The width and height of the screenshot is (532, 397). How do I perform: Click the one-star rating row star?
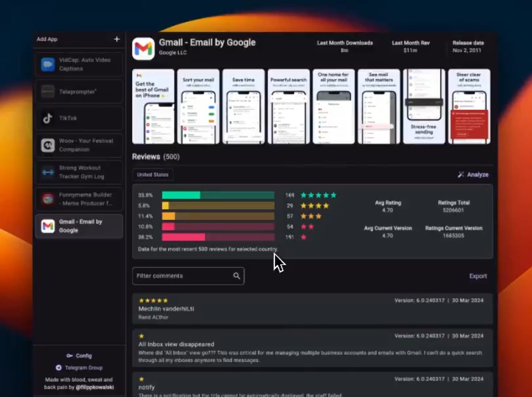coord(303,237)
